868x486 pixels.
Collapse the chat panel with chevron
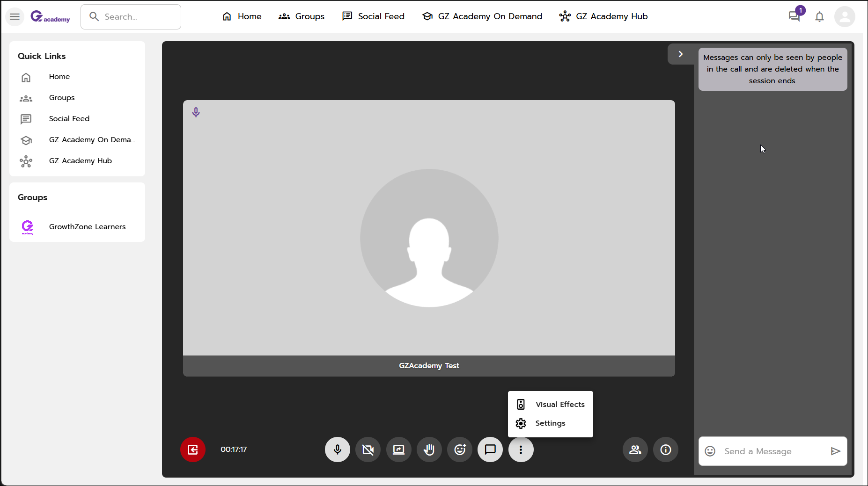pos(680,54)
